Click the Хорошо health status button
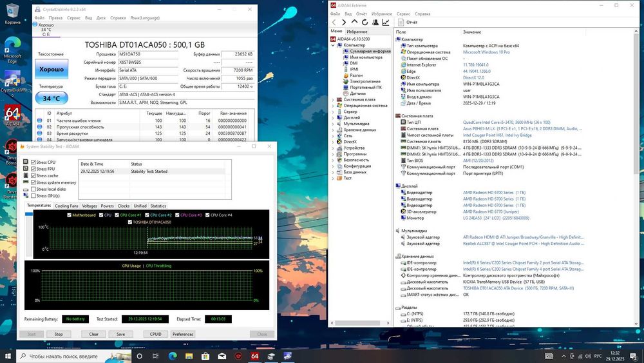The height and width of the screenshot is (363, 644). click(52, 69)
